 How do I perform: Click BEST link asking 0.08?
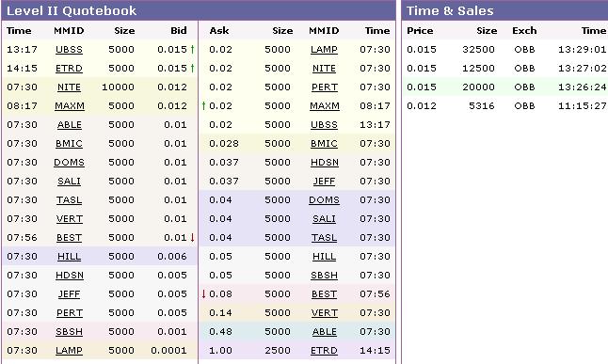tap(324, 294)
